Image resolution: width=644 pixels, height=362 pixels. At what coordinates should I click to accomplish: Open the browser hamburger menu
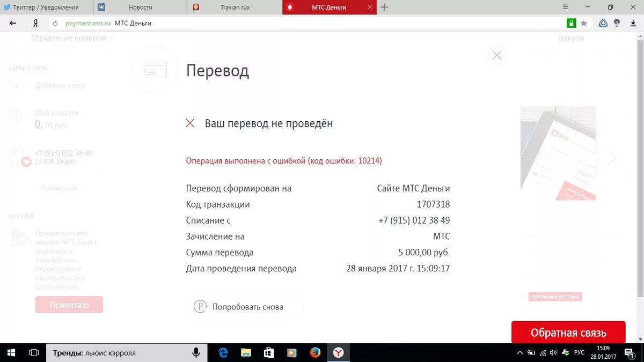[565, 7]
